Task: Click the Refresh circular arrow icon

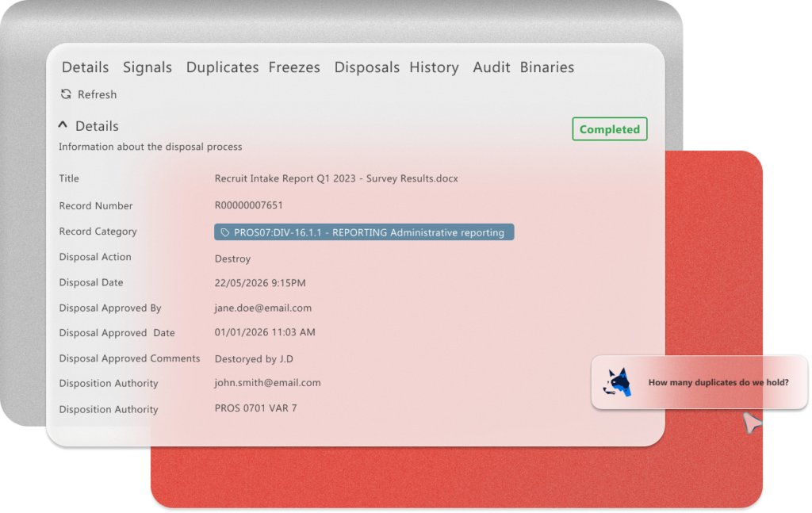Action: coord(66,94)
